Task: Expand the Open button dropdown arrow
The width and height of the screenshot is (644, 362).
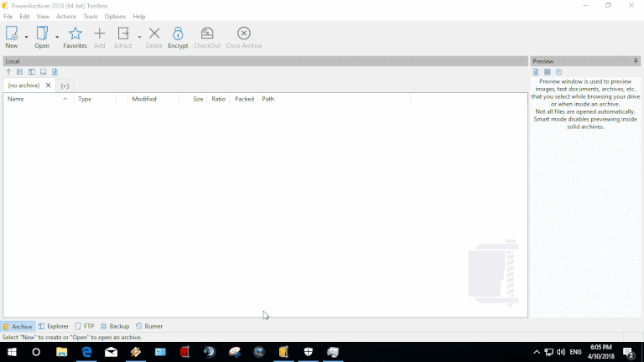Action: 57,37
